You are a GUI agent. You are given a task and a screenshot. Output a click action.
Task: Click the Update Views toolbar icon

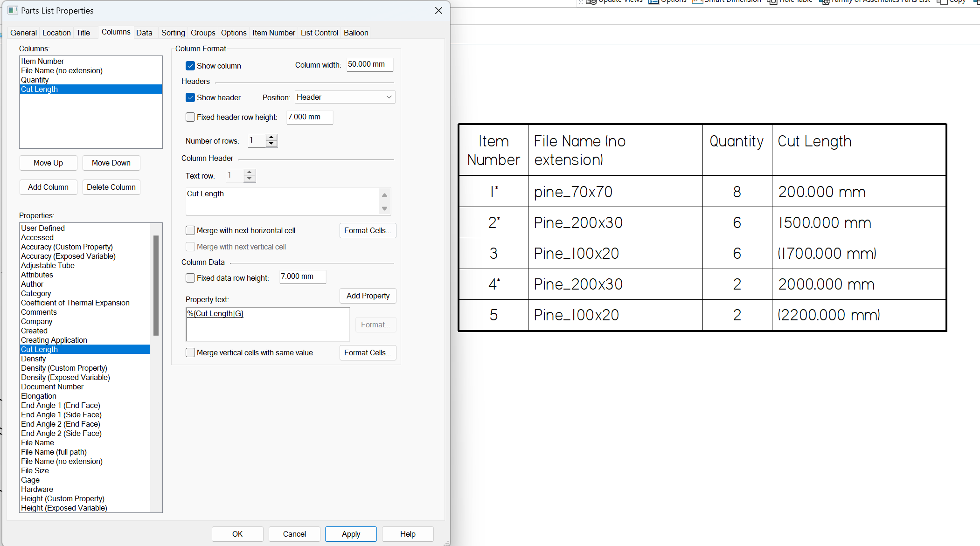(x=591, y=2)
